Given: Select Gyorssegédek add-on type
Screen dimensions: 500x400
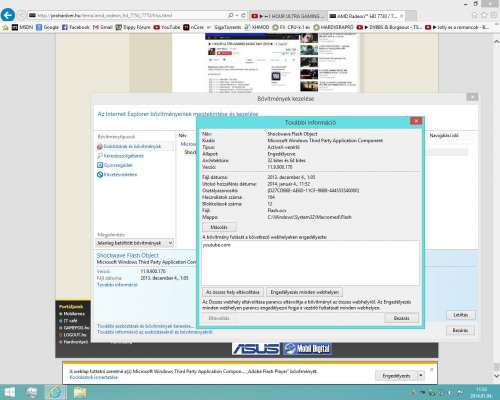Looking at the screenshot, I should click(x=115, y=165).
